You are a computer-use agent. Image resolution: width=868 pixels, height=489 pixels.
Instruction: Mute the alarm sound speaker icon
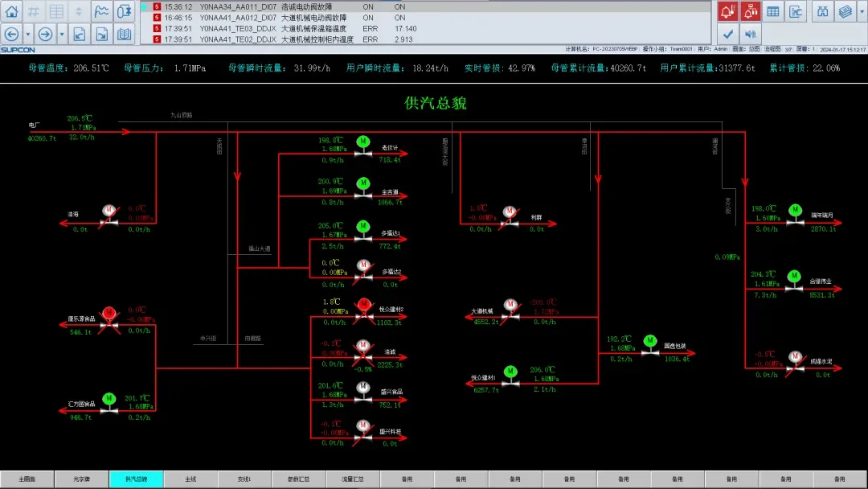[750, 34]
